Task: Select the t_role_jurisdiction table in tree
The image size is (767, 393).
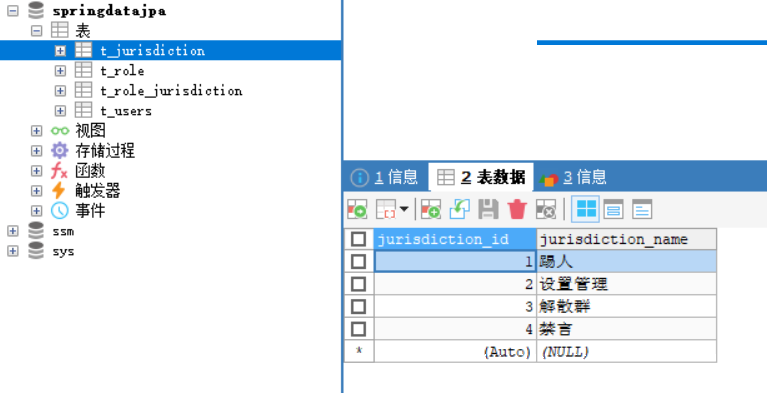Action: point(171,91)
